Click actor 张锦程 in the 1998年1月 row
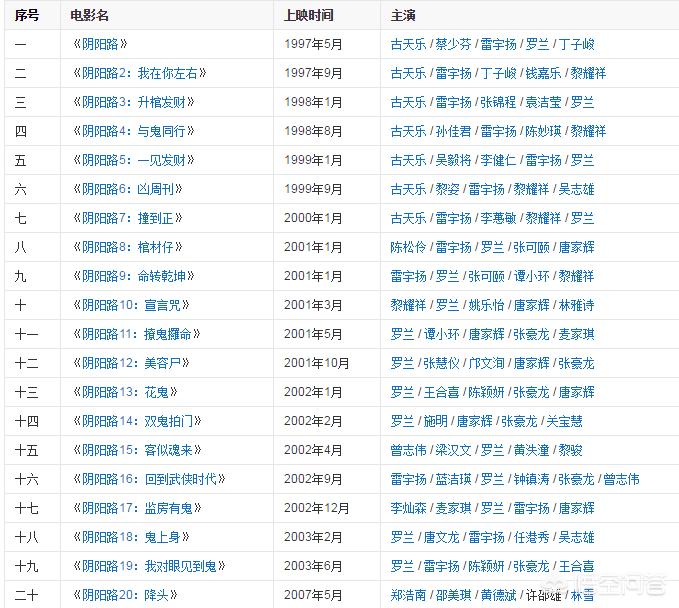Screen dimensions: 679x608 (x=498, y=102)
